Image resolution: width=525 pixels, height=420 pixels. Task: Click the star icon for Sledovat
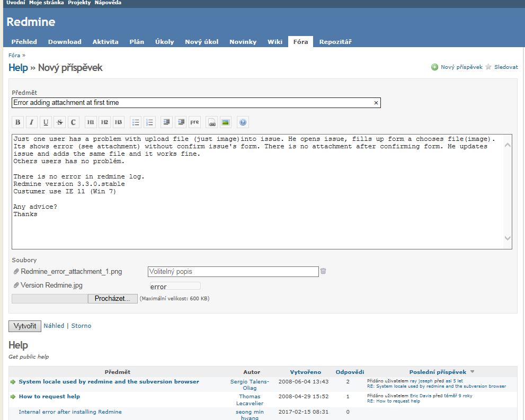tap(488, 67)
